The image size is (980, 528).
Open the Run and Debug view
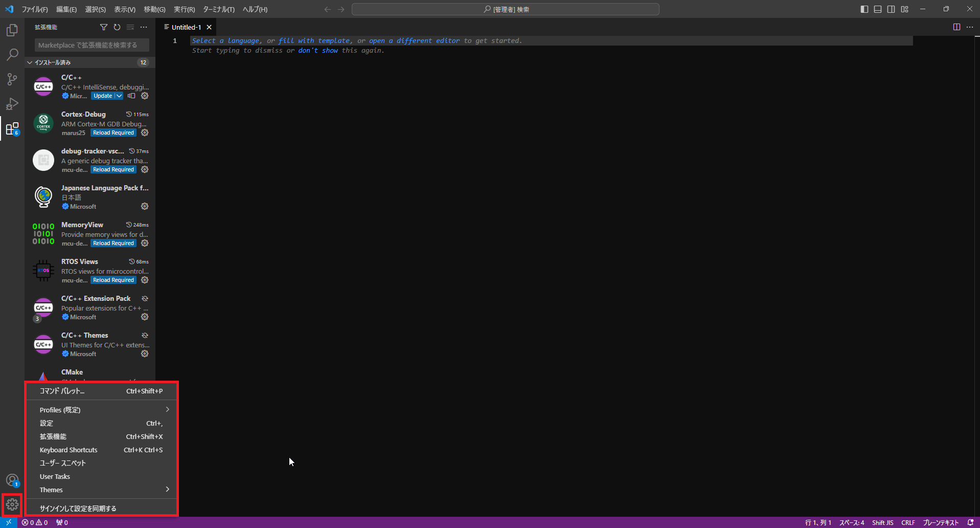(x=12, y=104)
